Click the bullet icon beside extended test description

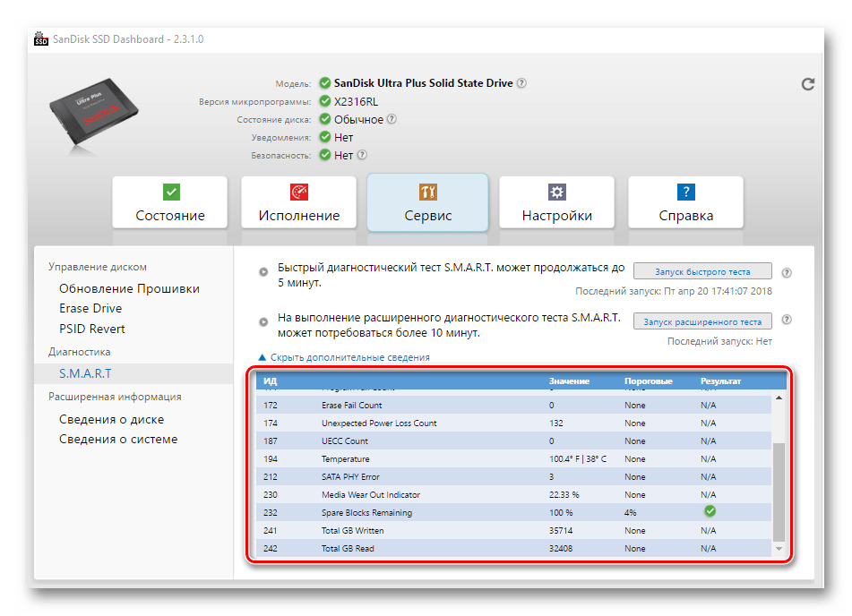263,321
